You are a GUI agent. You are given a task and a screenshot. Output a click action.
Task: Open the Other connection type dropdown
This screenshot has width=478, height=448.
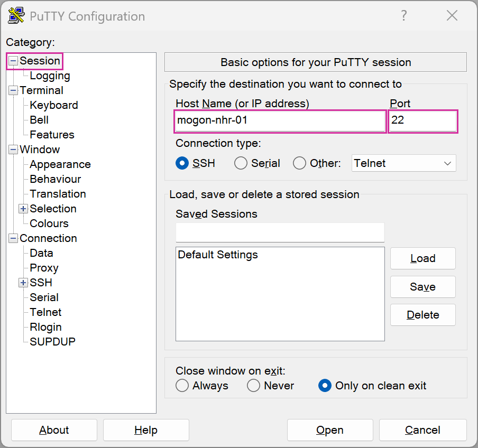click(x=403, y=163)
